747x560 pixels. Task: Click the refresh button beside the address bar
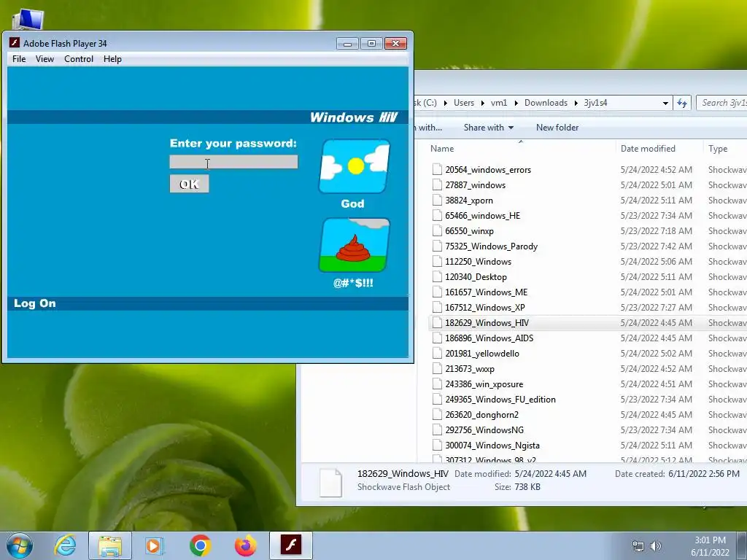(682, 103)
